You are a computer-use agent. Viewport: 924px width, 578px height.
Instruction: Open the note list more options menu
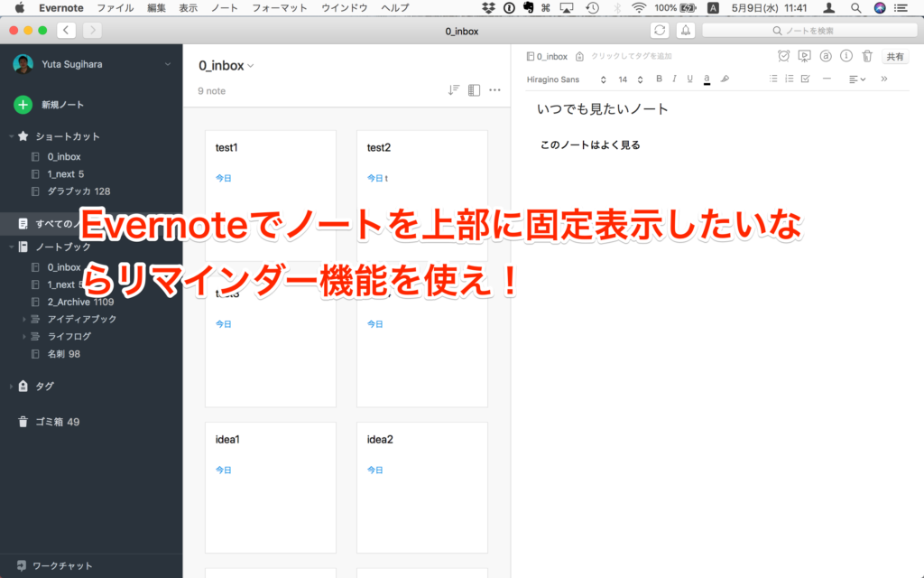(x=495, y=90)
